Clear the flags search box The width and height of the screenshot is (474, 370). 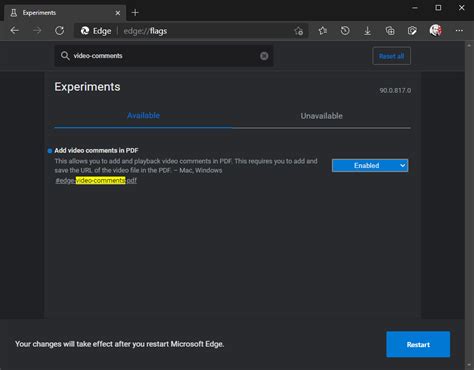pos(264,56)
